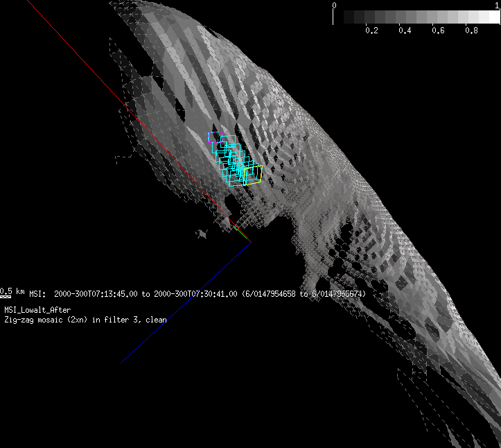Click the 0 label above the legend
Viewport: 501px width, 448px height.
(x=334, y=5)
